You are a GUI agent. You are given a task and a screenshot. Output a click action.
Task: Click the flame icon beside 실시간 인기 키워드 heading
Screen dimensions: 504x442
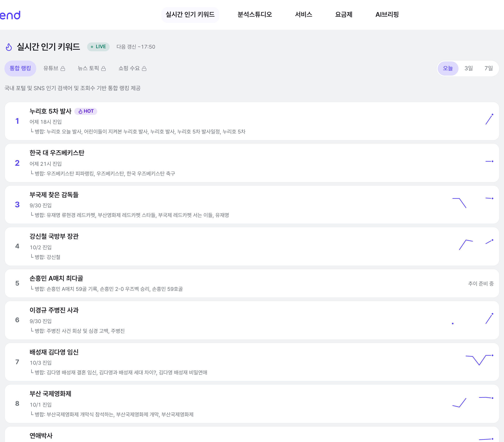[9, 47]
